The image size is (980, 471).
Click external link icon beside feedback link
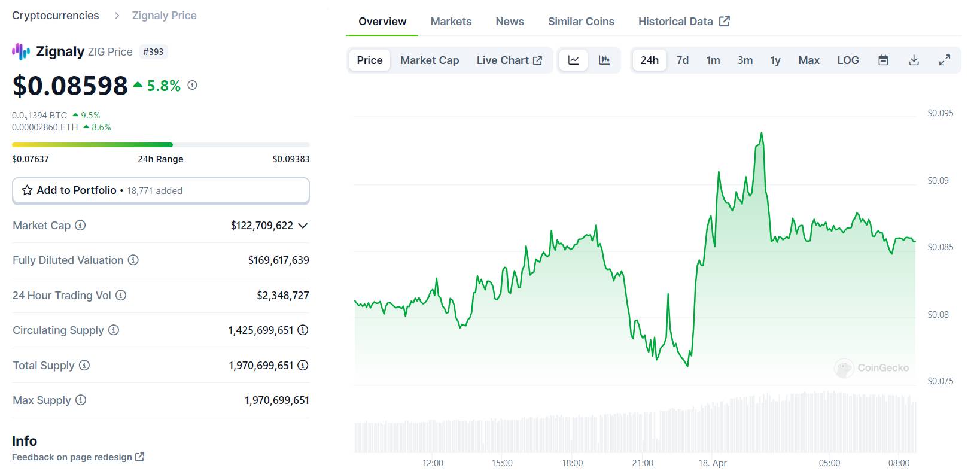139,457
